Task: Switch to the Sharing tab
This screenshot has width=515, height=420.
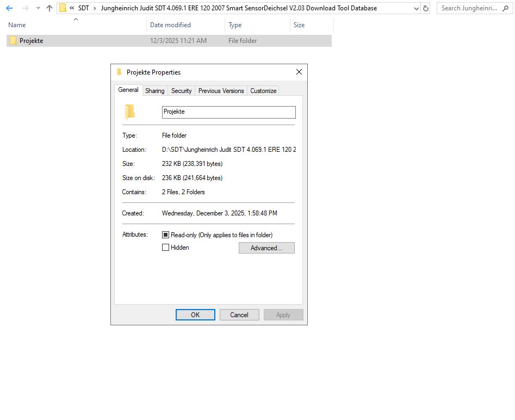Action: [154, 91]
